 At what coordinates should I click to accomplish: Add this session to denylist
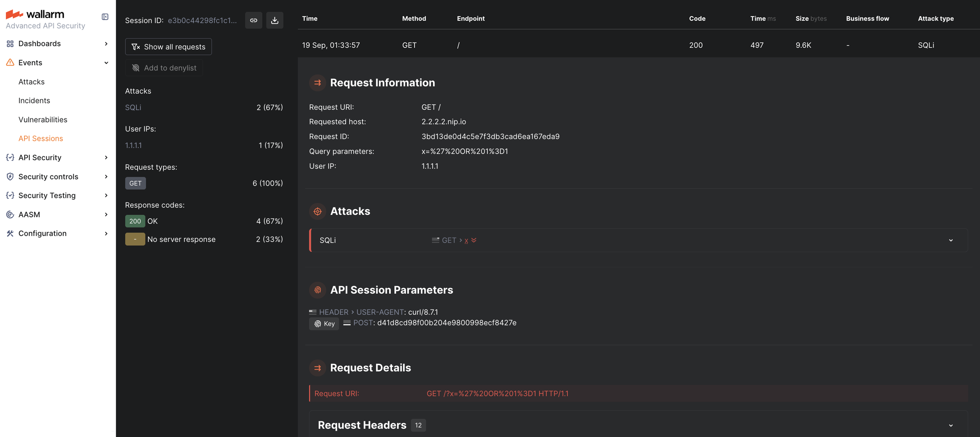163,68
